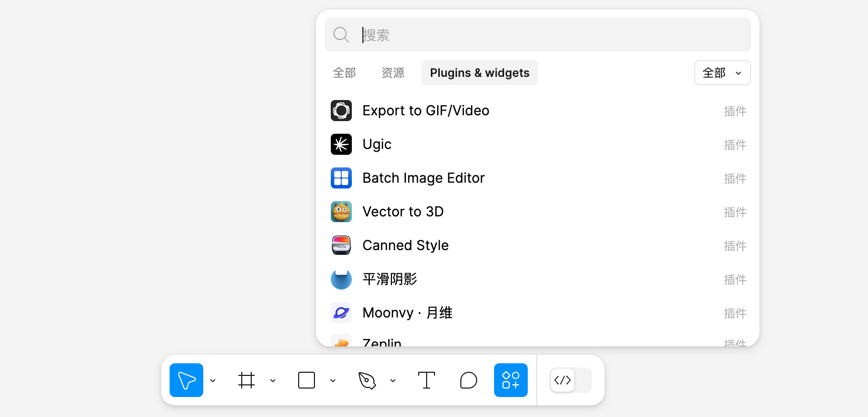Click Export to GIF/Video plugin icon

coord(341,111)
